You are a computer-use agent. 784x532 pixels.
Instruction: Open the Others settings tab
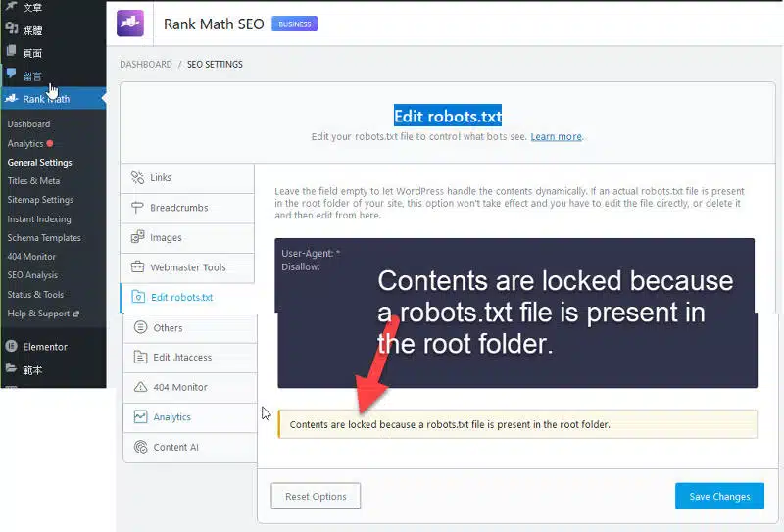(190, 328)
